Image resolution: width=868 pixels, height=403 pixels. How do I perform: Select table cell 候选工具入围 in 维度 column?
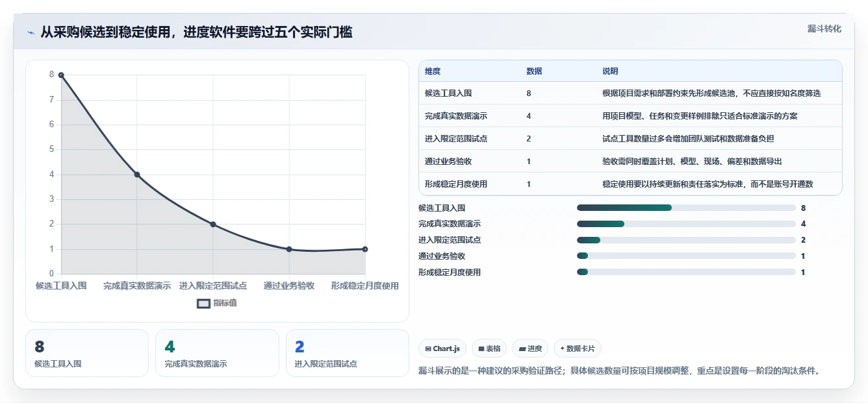pyautogui.click(x=448, y=93)
